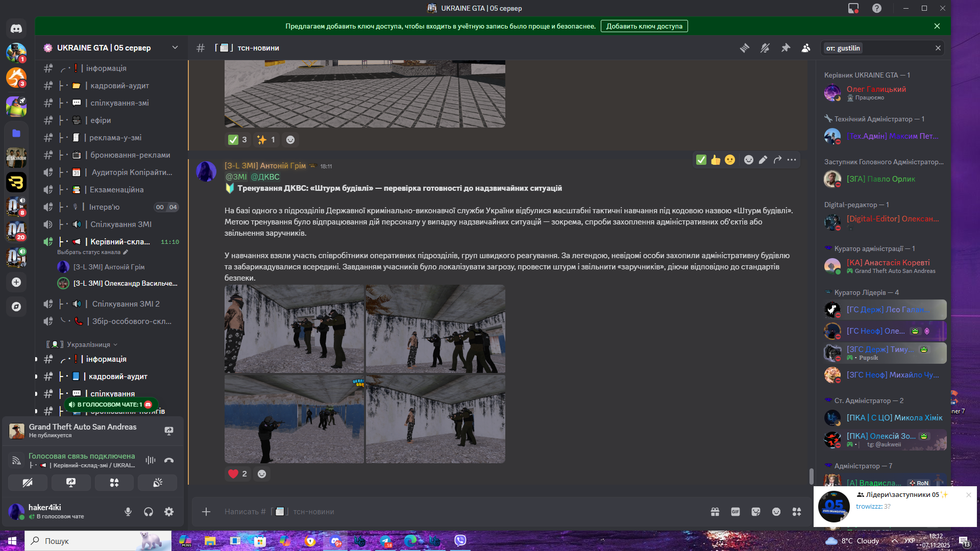This screenshot has height=551, width=980.
Task: Add a server with plus icon
Action: 16,282
